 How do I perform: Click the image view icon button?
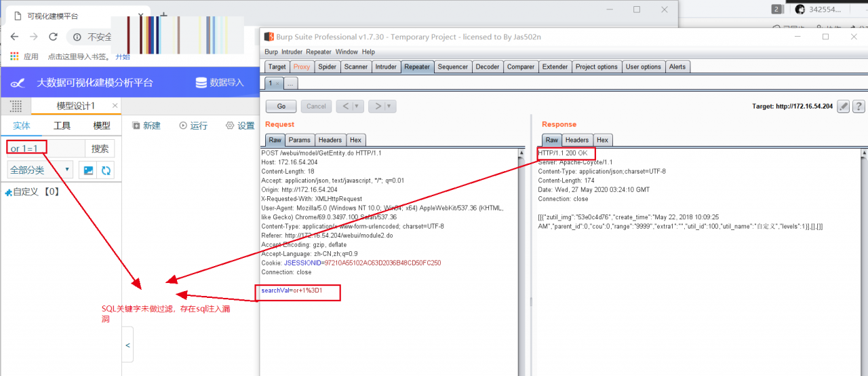tap(88, 170)
